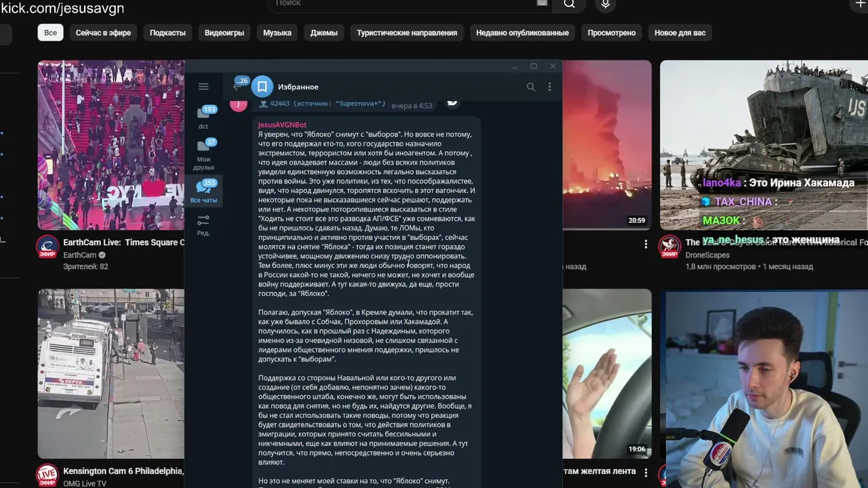The width and height of the screenshot is (868, 488).
Task: Maximize the Telegram window
Action: click(x=534, y=66)
